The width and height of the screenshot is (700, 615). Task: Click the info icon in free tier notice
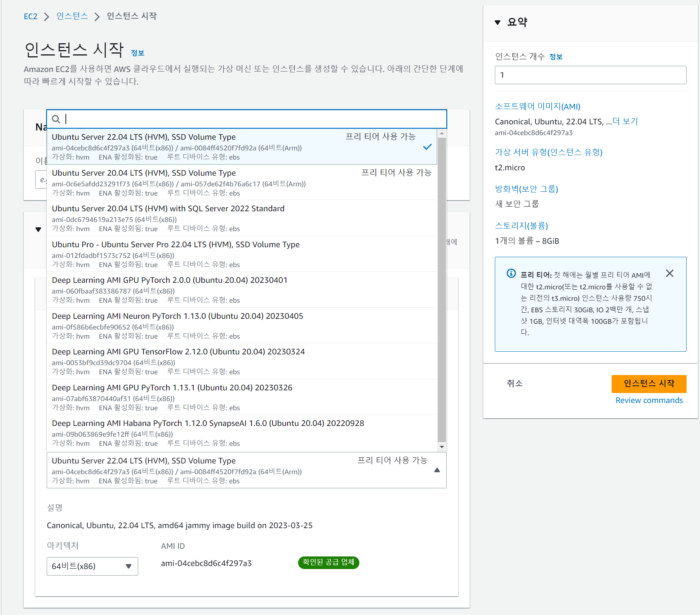coord(511,273)
